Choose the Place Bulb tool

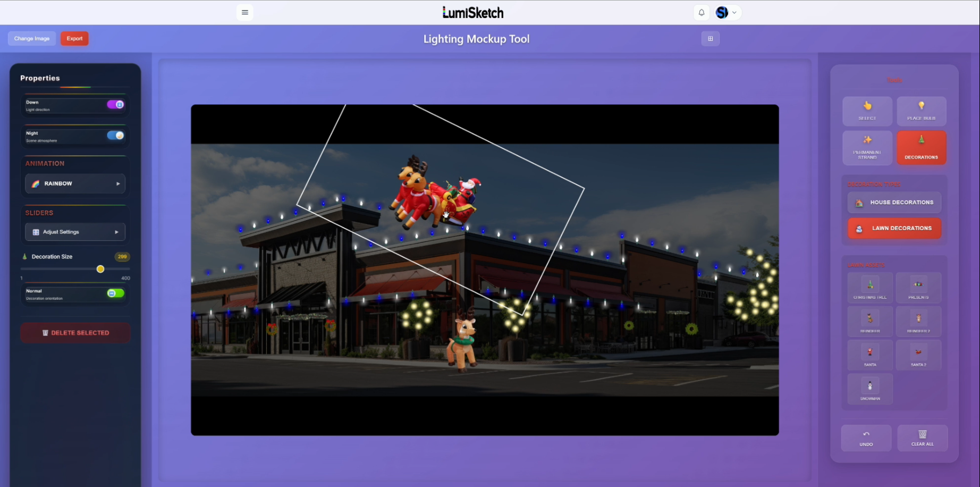pyautogui.click(x=922, y=111)
